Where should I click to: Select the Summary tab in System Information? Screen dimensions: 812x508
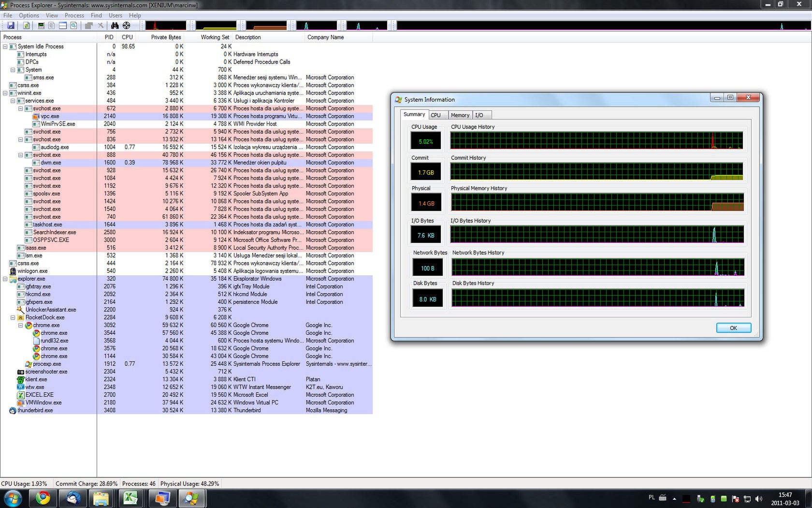414,115
